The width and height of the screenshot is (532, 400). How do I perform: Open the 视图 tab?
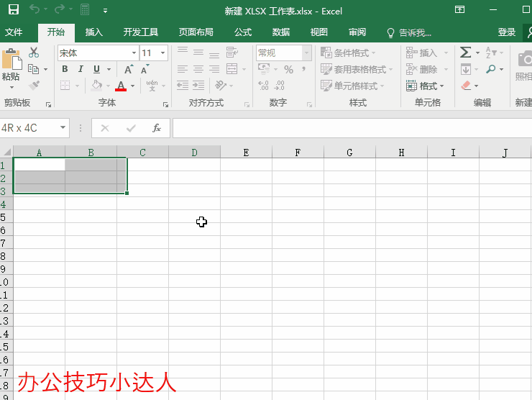[x=319, y=32]
